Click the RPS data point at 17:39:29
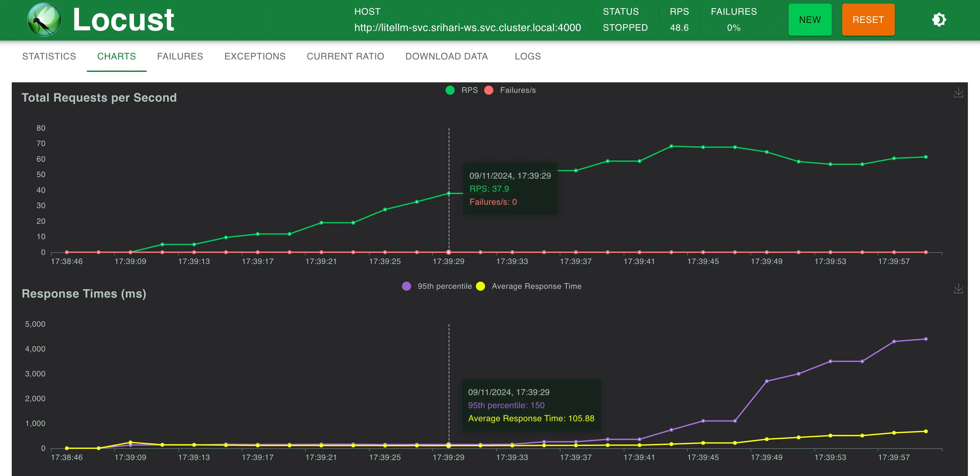The width and height of the screenshot is (980, 476). (x=449, y=193)
